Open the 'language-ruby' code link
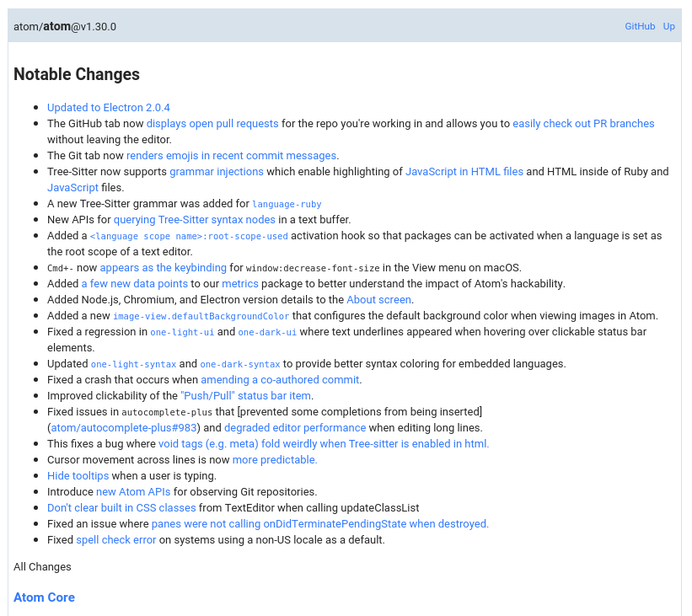Image resolution: width=692 pixels, height=616 pixels. 287,204
